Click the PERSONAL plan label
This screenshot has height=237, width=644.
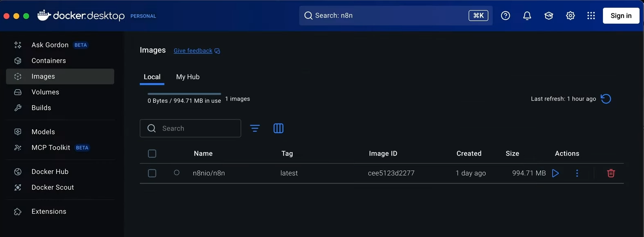[x=143, y=16]
